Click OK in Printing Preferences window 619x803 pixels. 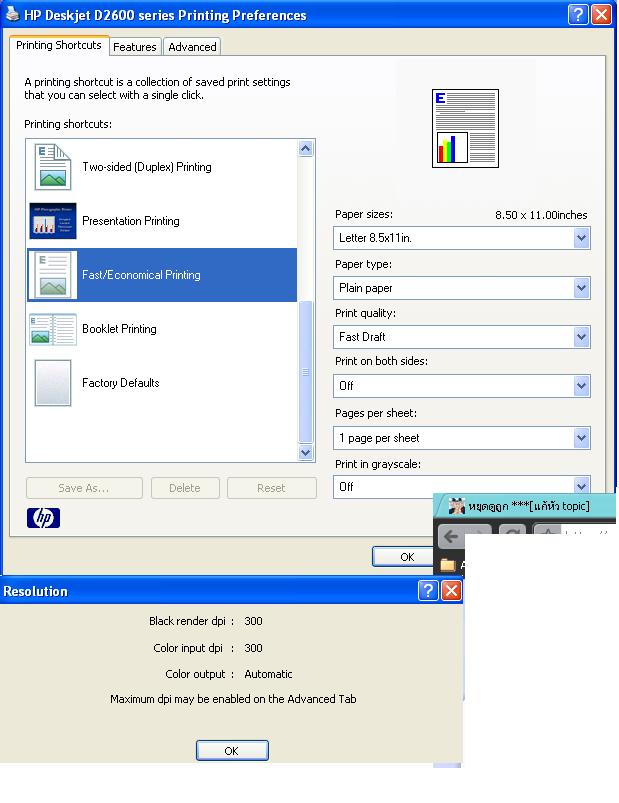[x=403, y=557]
